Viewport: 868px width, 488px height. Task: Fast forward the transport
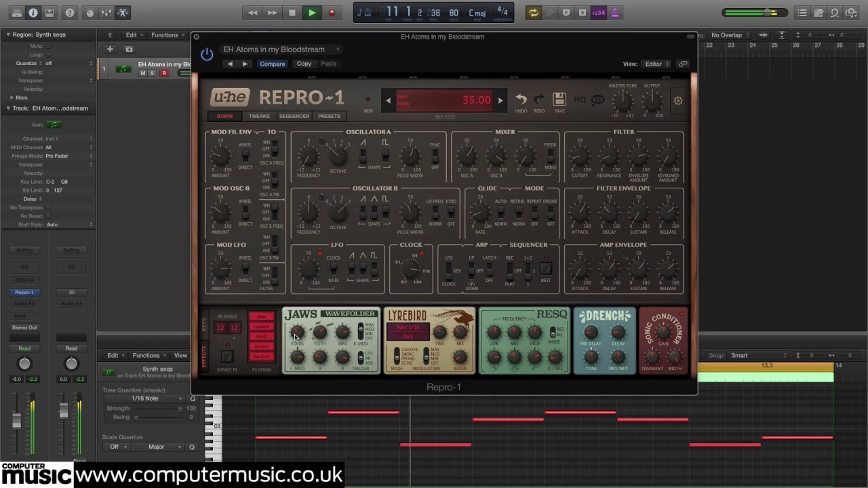272,12
